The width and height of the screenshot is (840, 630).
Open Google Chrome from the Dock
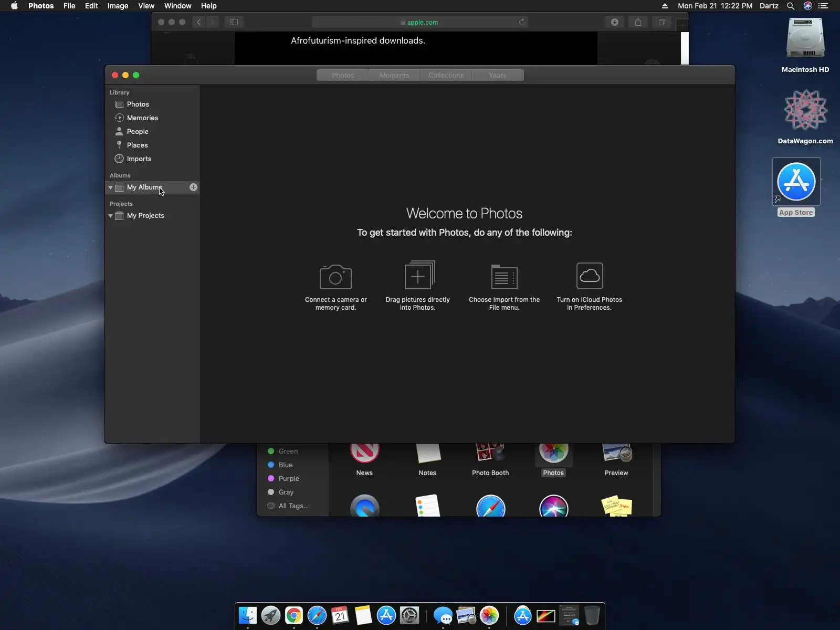[294, 615]
